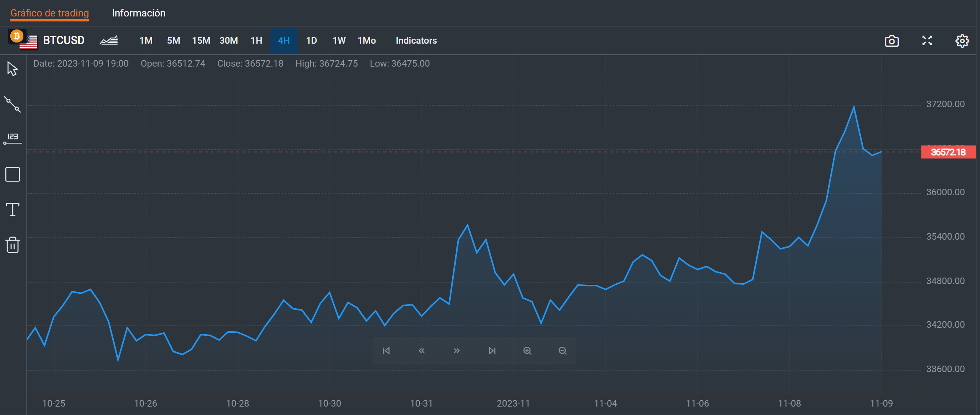
Task: Click the 37200.00 price axis label
Action: point(946,104)
